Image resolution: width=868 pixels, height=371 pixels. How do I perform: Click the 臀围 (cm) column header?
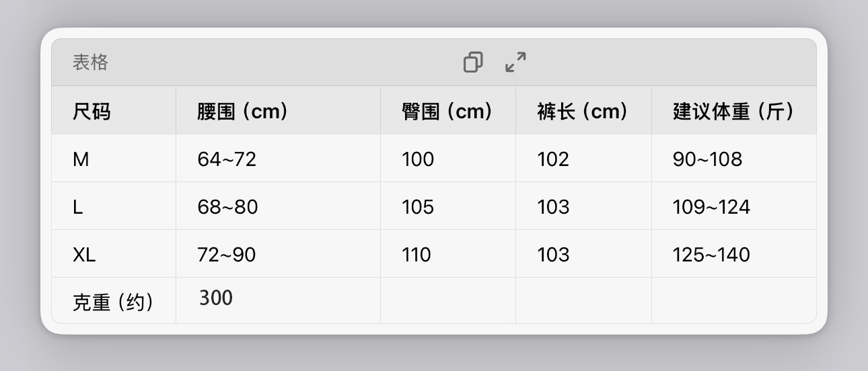(447, 111)
